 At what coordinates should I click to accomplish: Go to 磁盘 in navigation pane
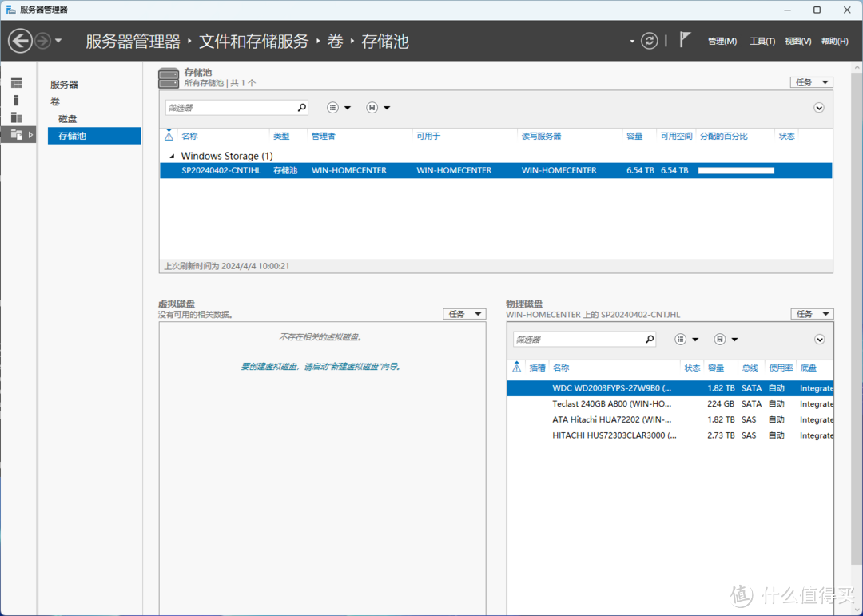tap(68, 118)
